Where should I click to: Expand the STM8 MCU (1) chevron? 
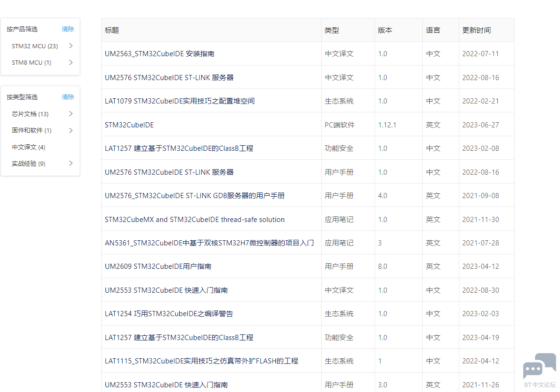(x=71, y=63)
